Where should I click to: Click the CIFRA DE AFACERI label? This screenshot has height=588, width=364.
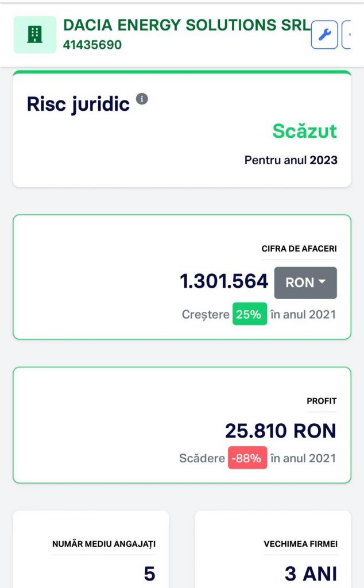pyautogui.click(x=299, y=249)
